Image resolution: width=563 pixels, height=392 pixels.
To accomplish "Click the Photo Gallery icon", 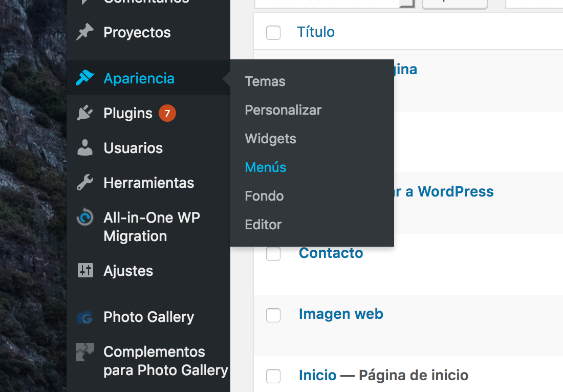I will pyautogui.click(x=85, y=317).
